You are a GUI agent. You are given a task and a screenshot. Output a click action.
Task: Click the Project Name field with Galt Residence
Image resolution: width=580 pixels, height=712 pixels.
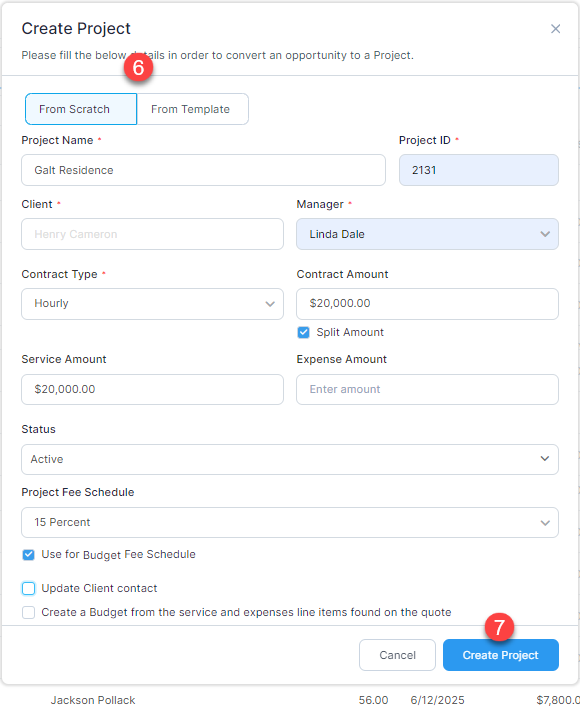pos(203,170)
